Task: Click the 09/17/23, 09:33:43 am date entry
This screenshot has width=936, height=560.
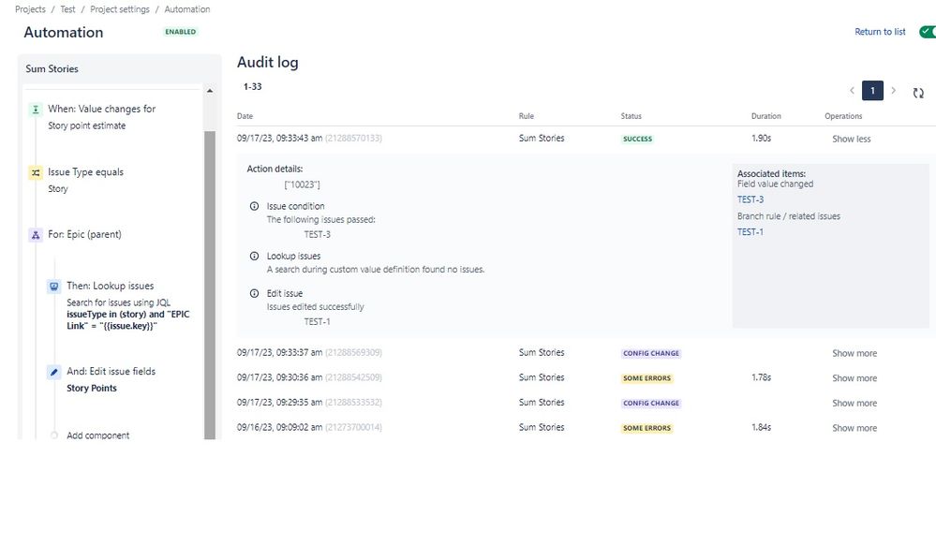Action: pyautogui.click(x=279, y=139)
